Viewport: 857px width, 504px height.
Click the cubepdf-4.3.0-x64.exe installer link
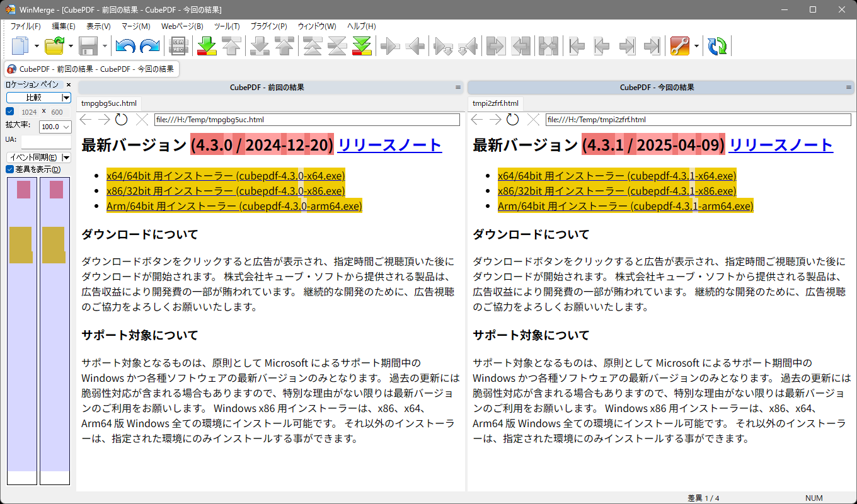tap(226, 176)
